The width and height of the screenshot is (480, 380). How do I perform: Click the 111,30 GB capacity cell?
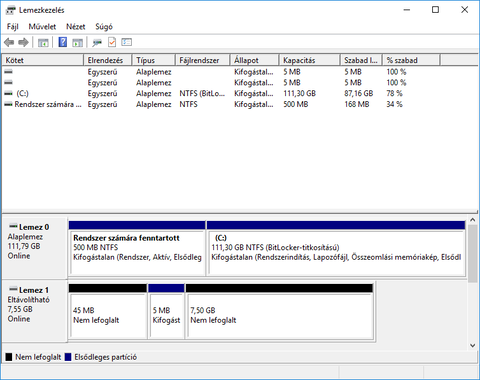click(299, 94)
